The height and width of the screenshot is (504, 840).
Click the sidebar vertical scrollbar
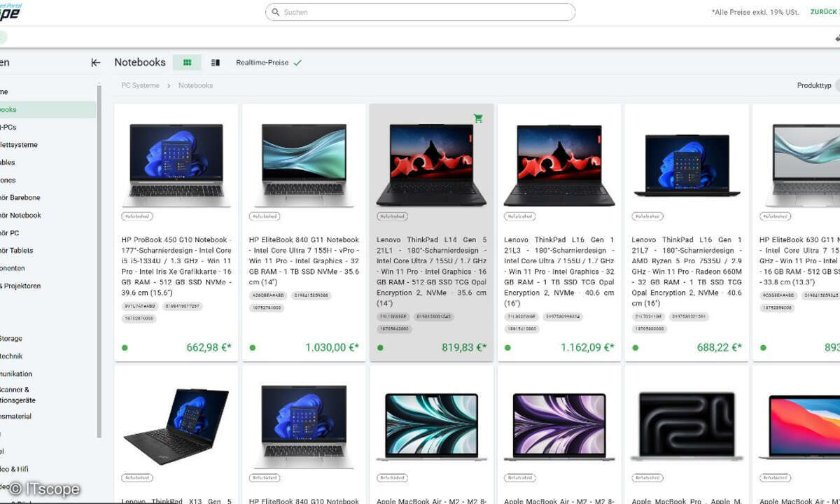99,262
